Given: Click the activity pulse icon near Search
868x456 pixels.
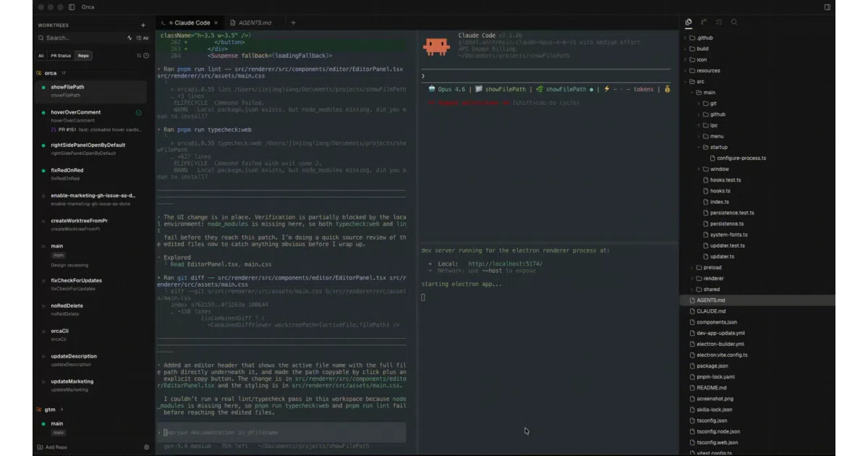Looking at the screenshot, I should [x=130, y=38].
